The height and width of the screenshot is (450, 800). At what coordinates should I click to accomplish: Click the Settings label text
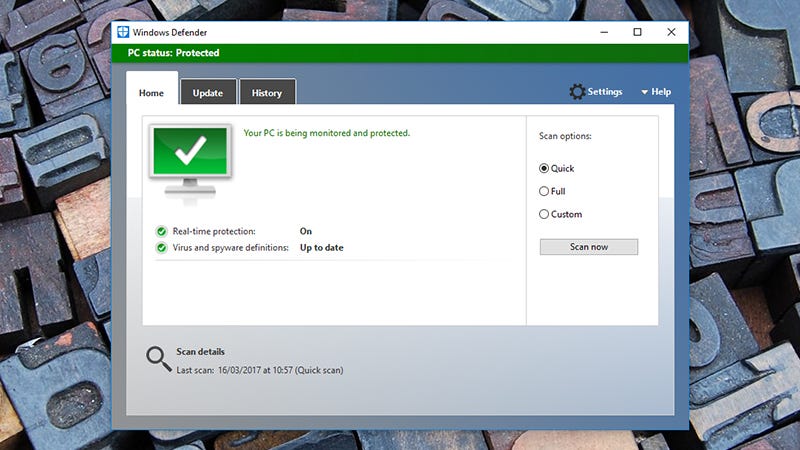605,92
